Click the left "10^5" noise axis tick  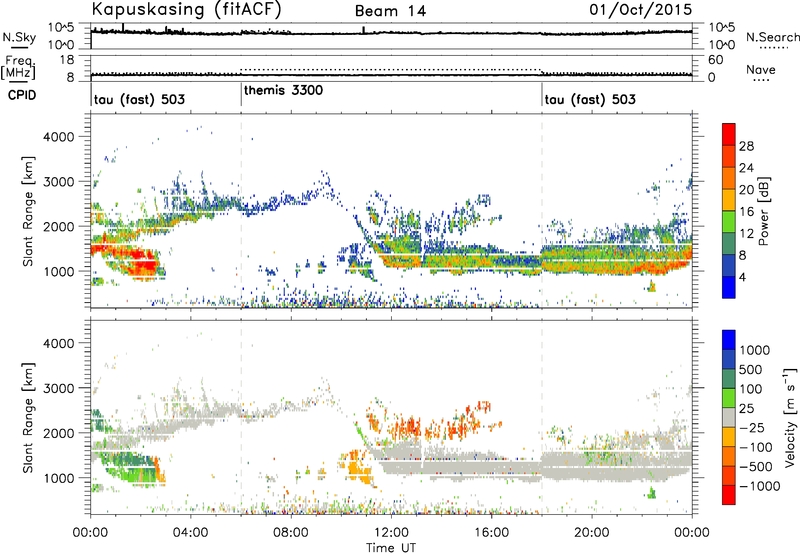61,28
